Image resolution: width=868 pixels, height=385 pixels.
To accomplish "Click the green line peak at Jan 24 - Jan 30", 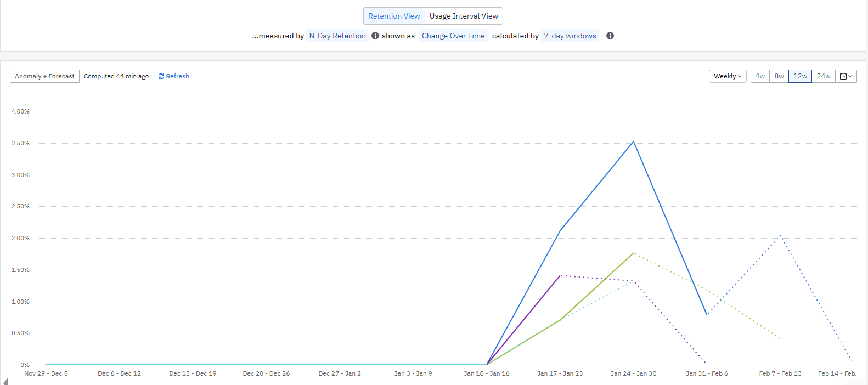I will click(x=634, y=253).
